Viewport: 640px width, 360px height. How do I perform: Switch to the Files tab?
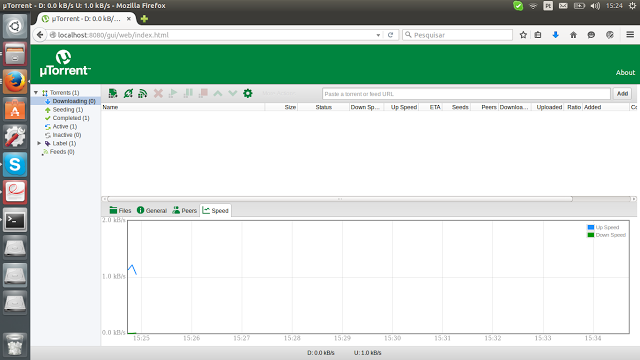tap(120, 211)
